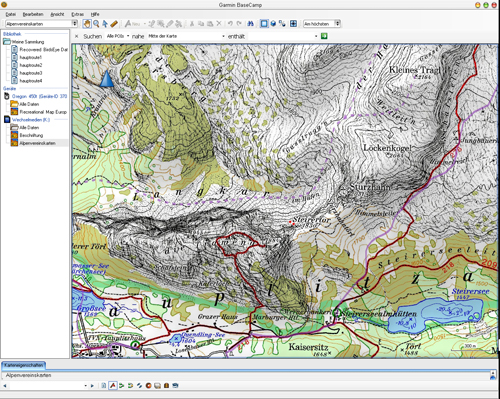Select hauptroute2 in the library
The height and width of the screenshot is (399, 500).
31,65
